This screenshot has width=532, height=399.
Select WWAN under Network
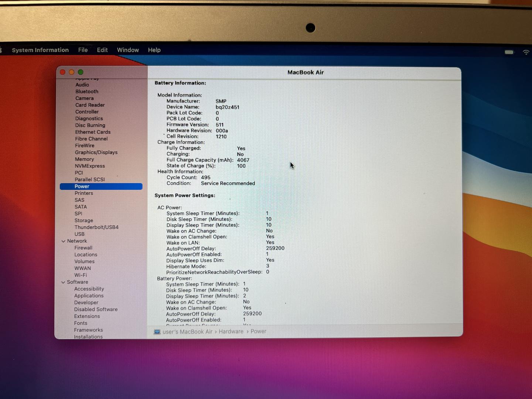[82, 268]
